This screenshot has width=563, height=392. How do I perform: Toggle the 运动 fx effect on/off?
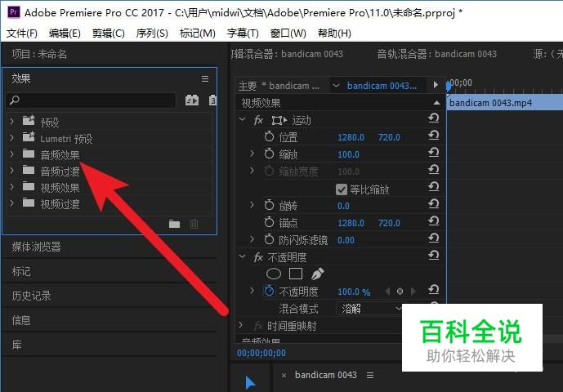point(258,120)
